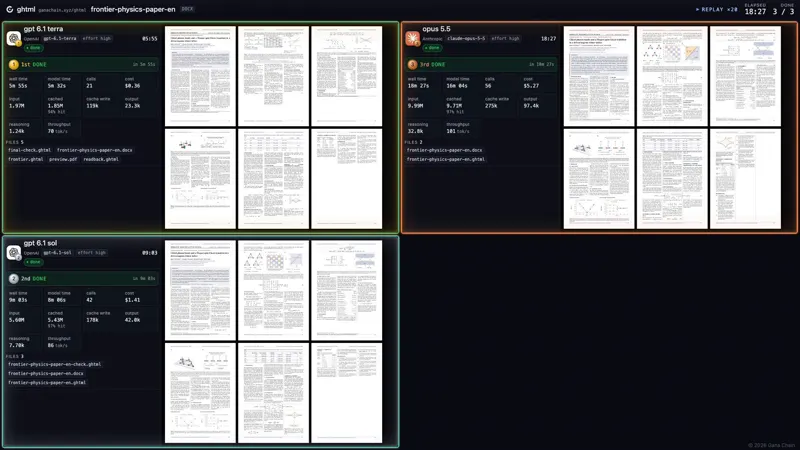Click the frontier-physics-paper-en title

click(133, 9)
